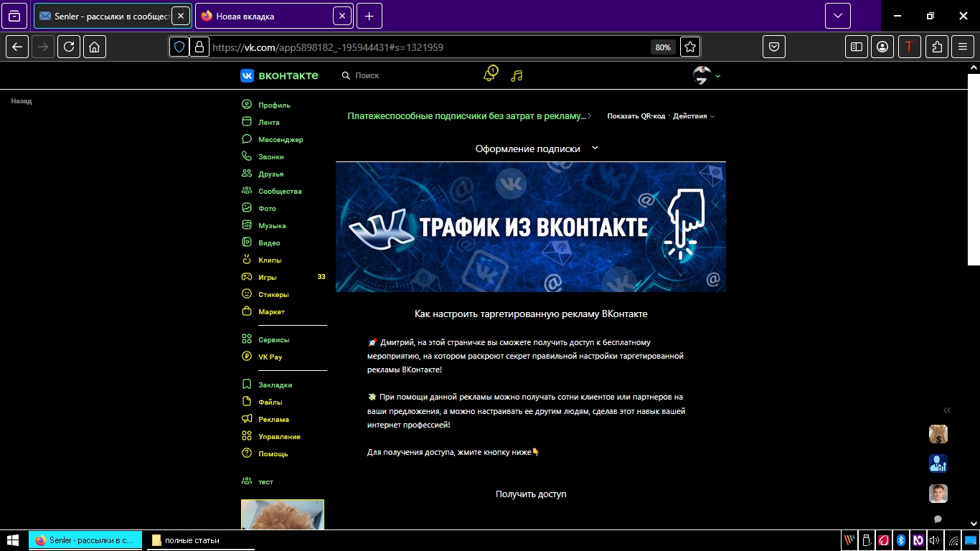
Task: Open the Firefox account icon
Action: coord(882,47)
